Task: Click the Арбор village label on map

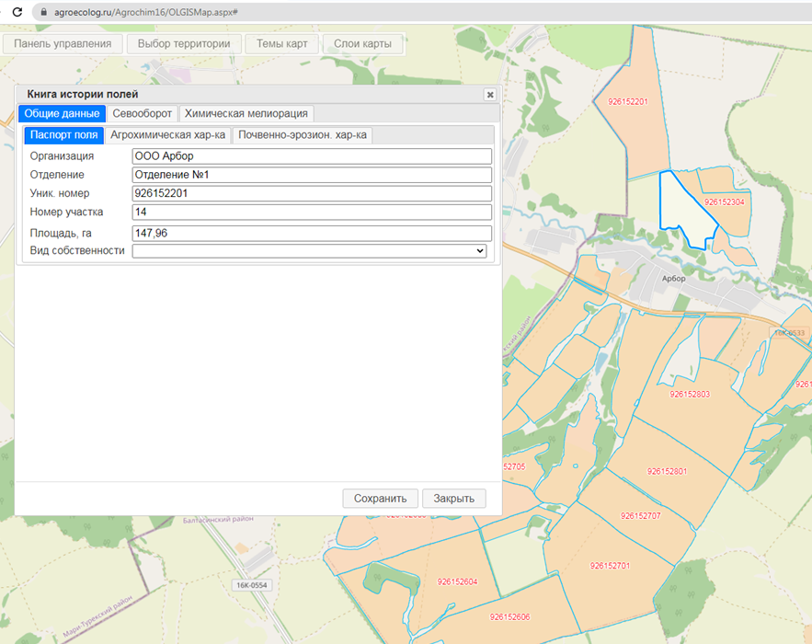Action: pos(673,278)
